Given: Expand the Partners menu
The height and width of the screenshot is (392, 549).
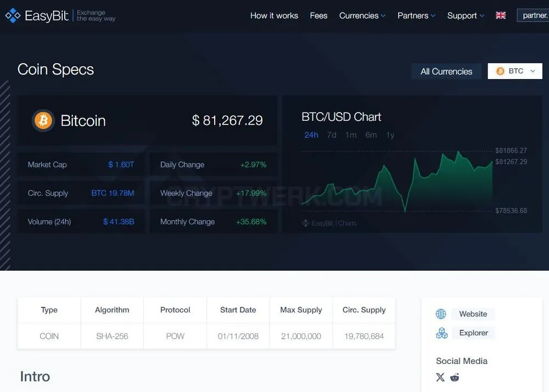Looking at the screenshot, I should (x=416, y=15).
